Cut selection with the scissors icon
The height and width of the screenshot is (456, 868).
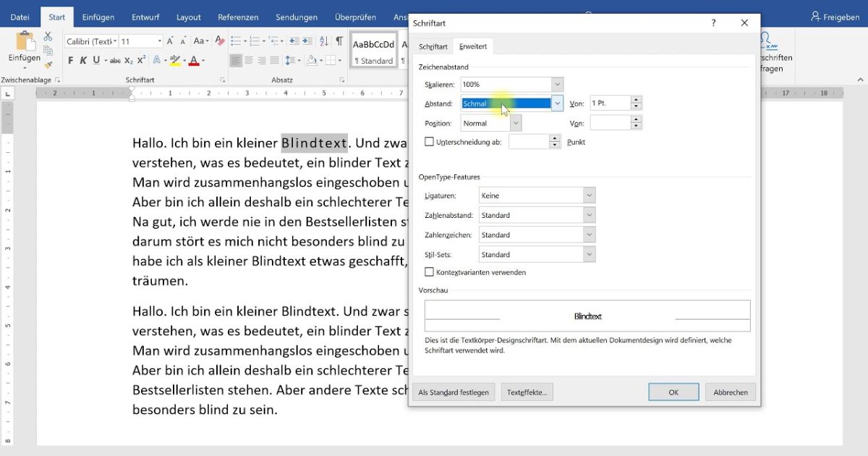click(x=48, y=36)
